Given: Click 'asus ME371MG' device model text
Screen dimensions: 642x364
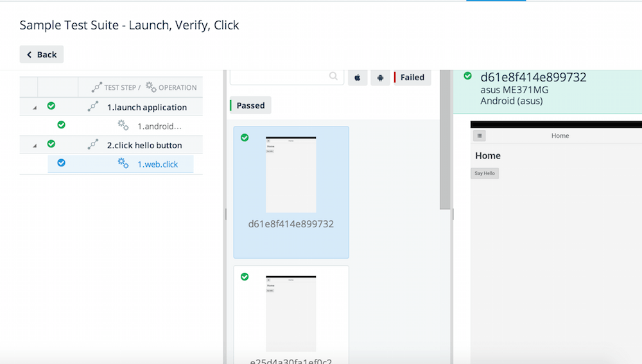Looking at the screenshot, I should (514, 90).
